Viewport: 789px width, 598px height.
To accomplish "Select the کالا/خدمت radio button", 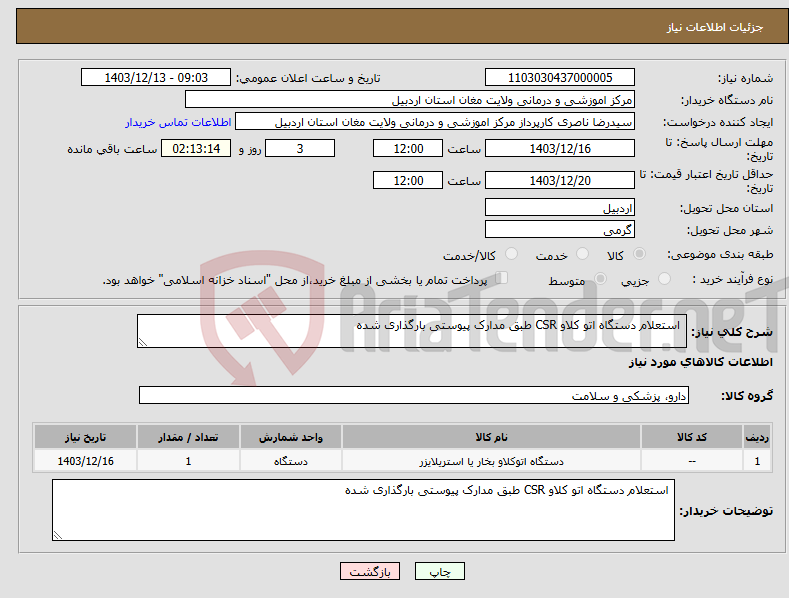I will pyautogui.click(x=511, y=254).
